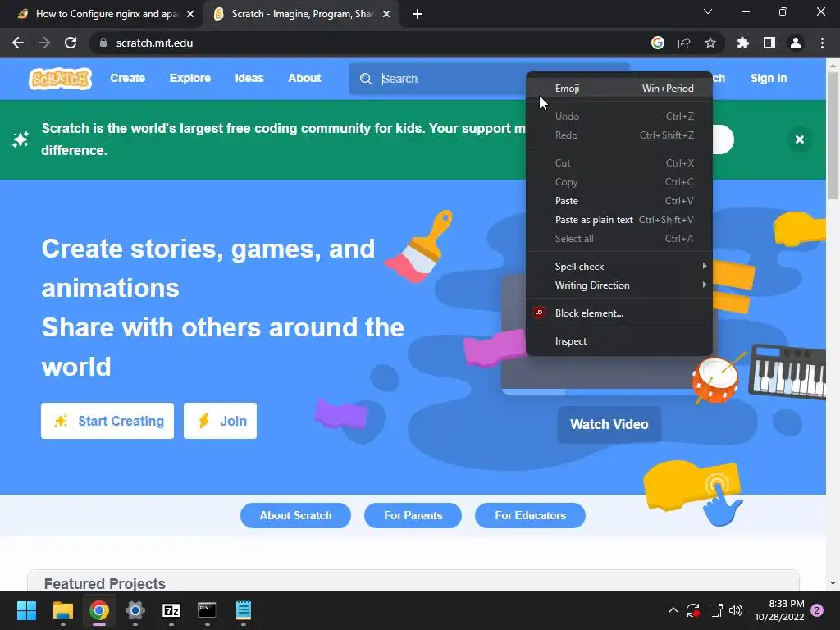
Task: Click the browser back arrow
Action: [x=18, y=43]
